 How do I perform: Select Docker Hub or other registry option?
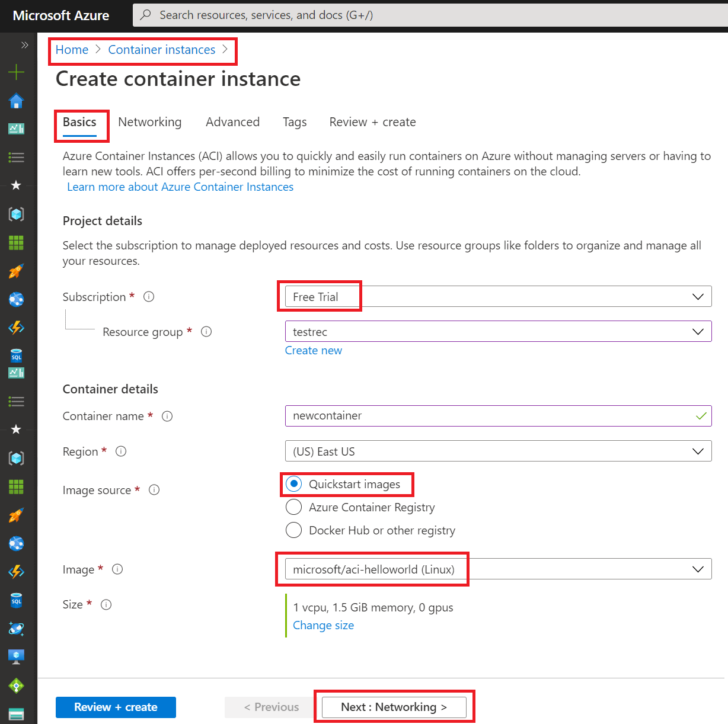[294, 530]
